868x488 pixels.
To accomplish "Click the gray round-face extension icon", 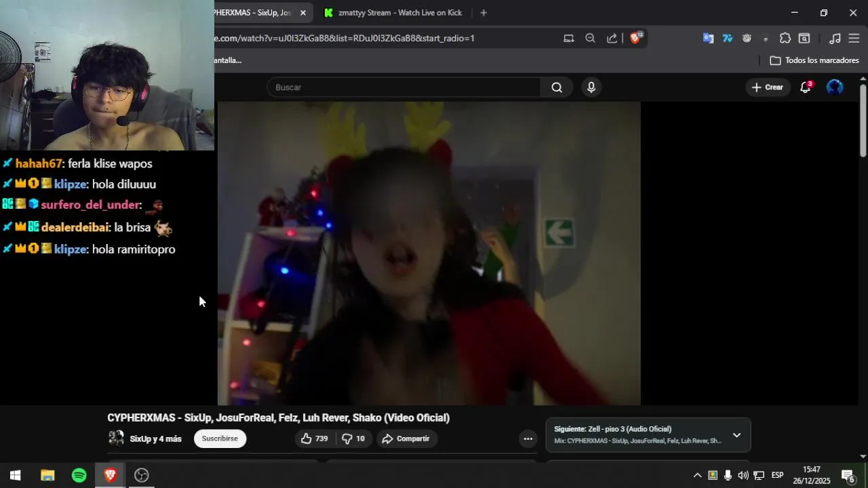I will (x=747, y=39).
